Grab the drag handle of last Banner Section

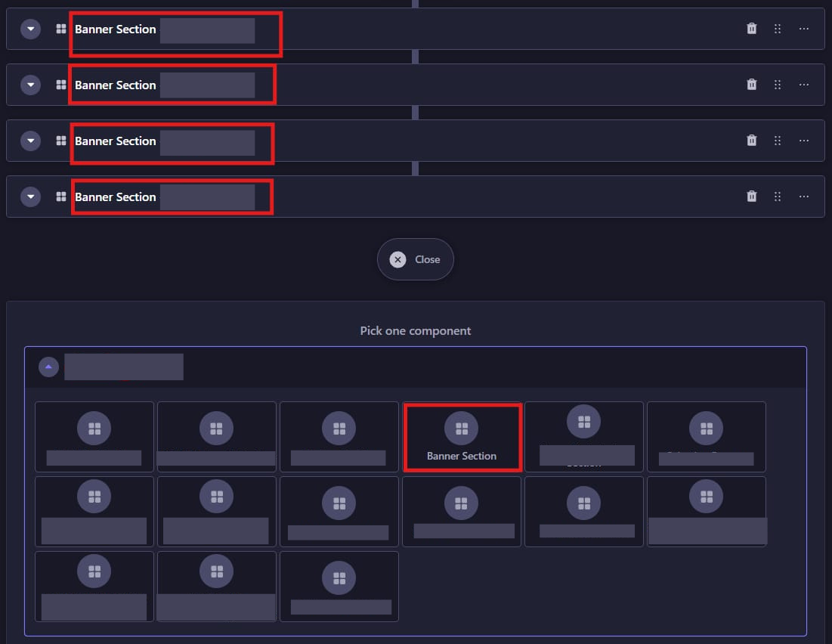778,197
